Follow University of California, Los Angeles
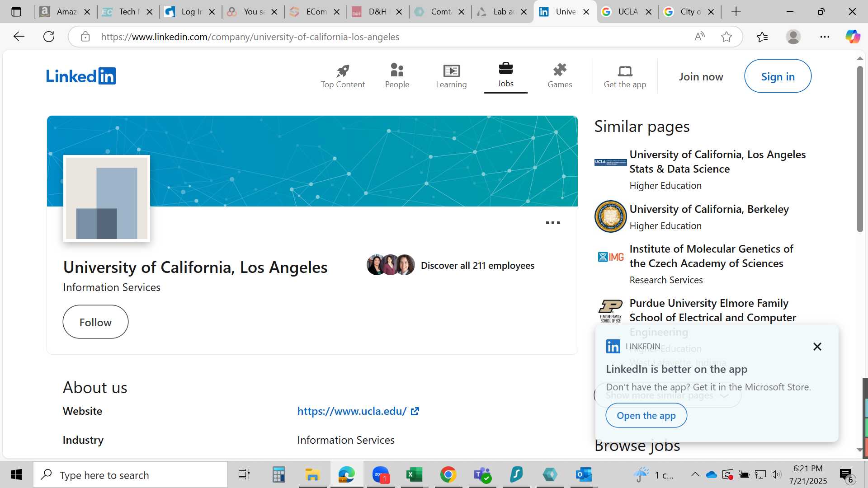 click(x=95, y=322)
